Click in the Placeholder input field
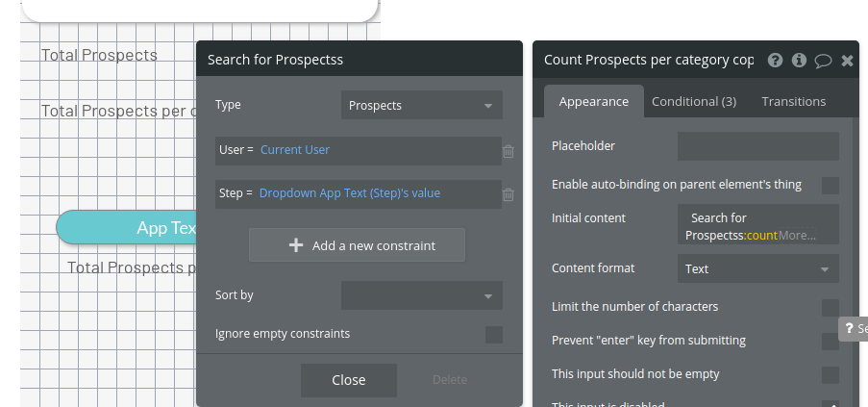868x407 pixels. click(757, 146)
